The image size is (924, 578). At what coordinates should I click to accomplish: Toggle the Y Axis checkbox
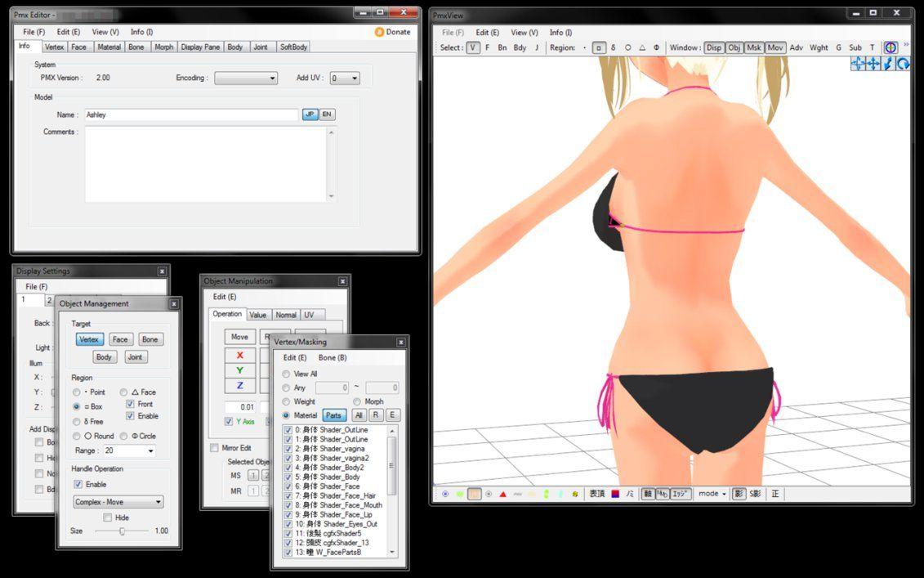click(229, 422)
